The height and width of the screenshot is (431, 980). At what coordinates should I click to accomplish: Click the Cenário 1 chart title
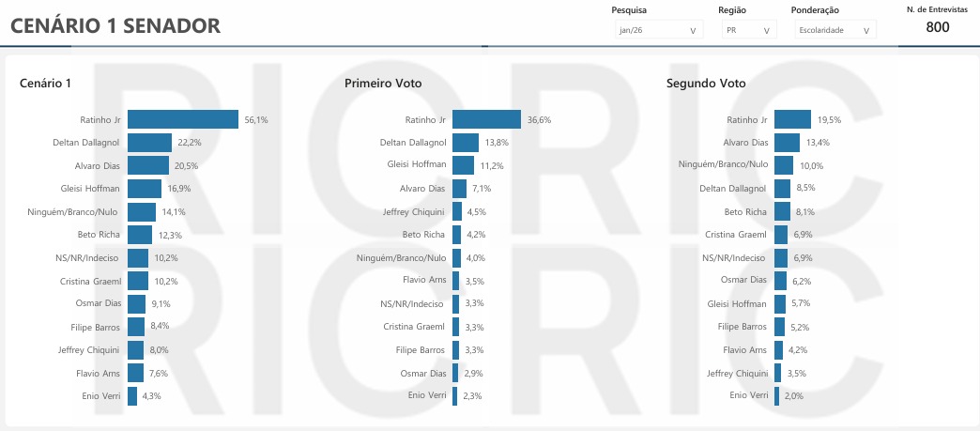pyautogui.click(x=45, y=84)
